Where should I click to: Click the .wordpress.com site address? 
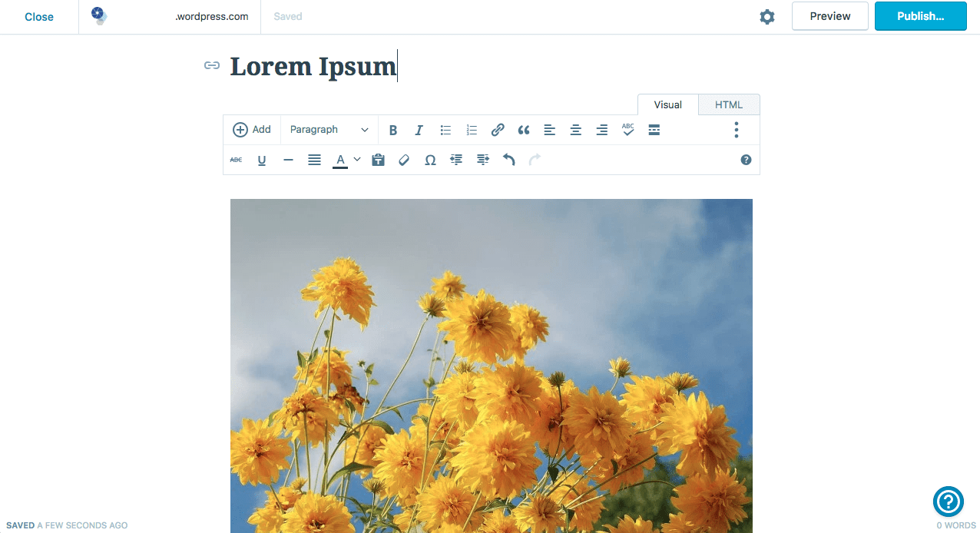(x=212, y=17)
